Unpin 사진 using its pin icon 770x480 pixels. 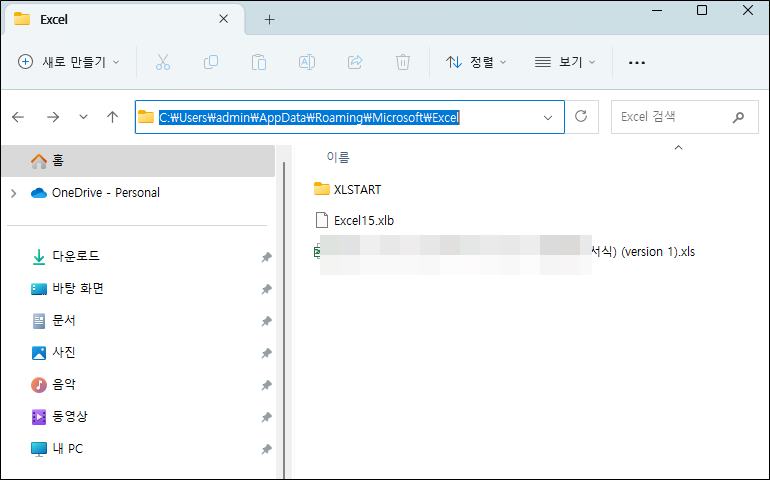[x=266, y=353]
